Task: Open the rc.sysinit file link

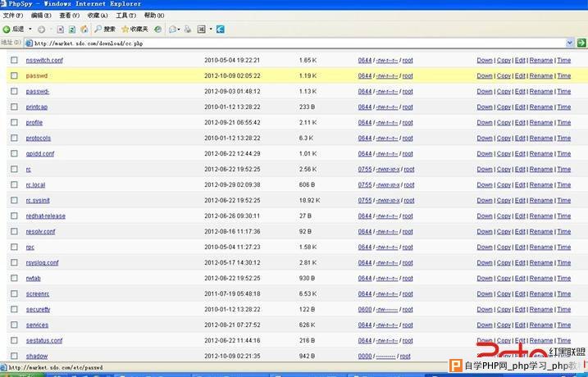Action: point(38,201)
